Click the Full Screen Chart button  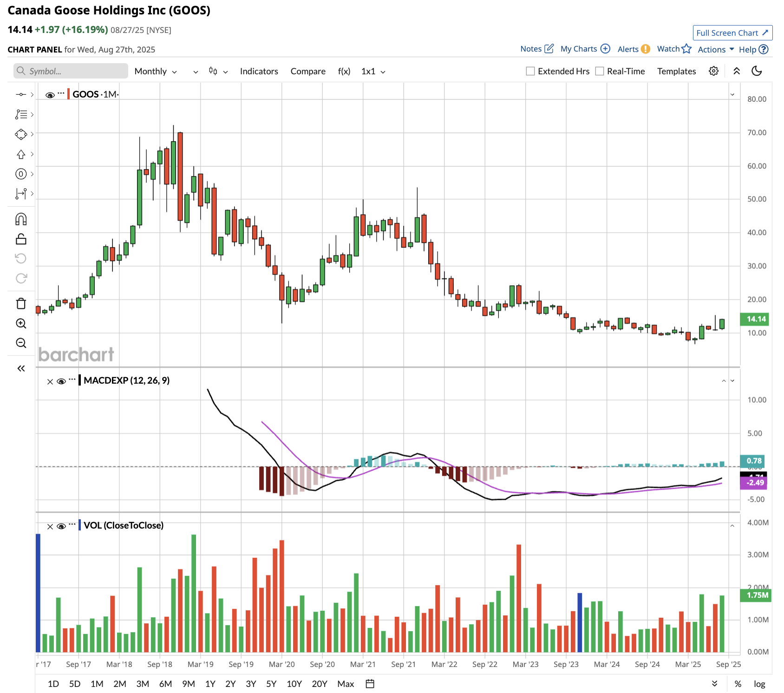pos(732,33)
